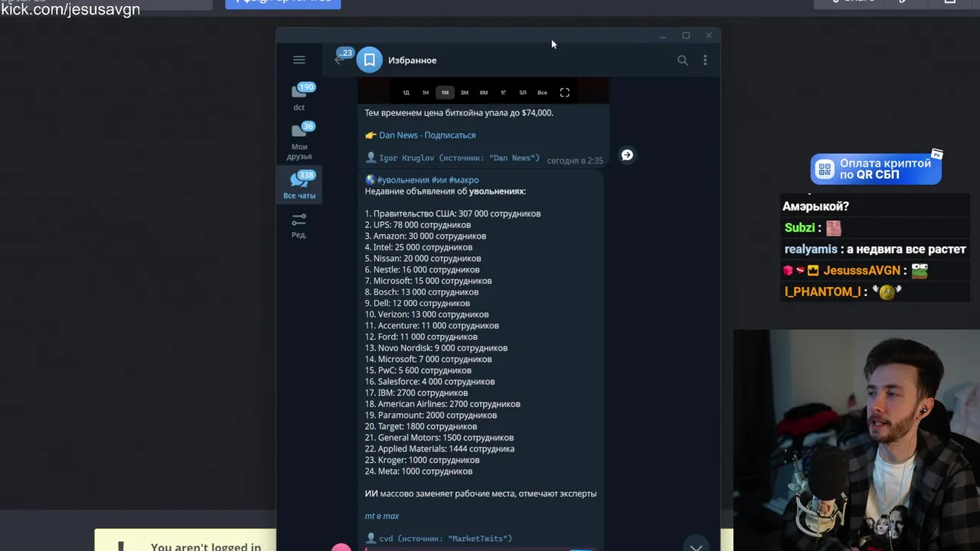Open the Telegram hamburger main menu

point(299,60)
